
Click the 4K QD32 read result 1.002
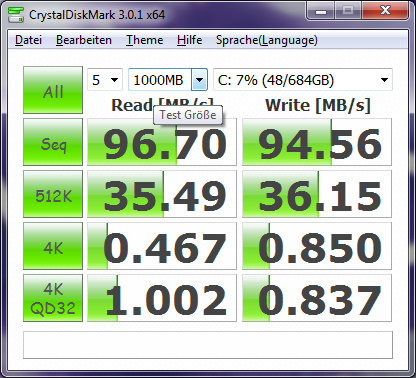tap(162, 298)
